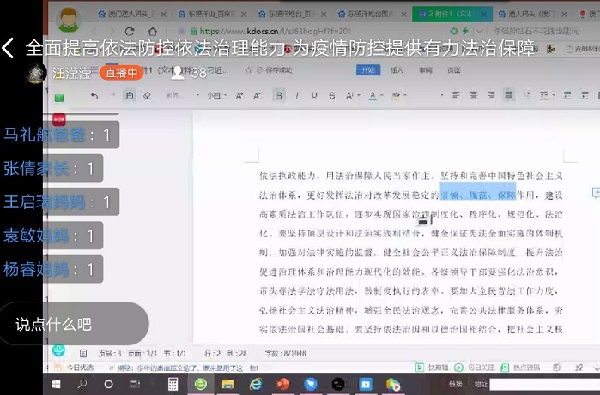Tap the 杨睿妈妈 chat message
600x395 pixels.
point(52,269)
